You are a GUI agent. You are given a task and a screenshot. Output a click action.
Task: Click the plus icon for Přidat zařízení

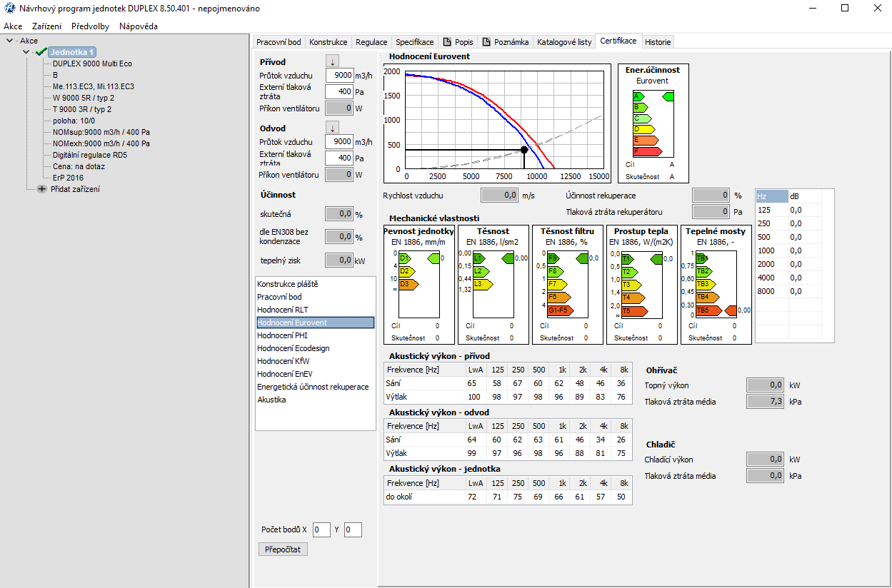click(x=41, y=189)
